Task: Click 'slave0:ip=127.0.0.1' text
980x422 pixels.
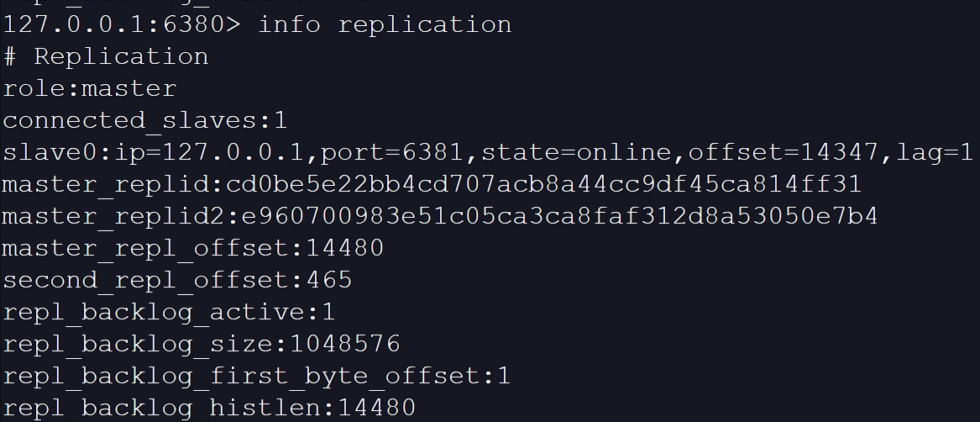Action: click(157, 152)
